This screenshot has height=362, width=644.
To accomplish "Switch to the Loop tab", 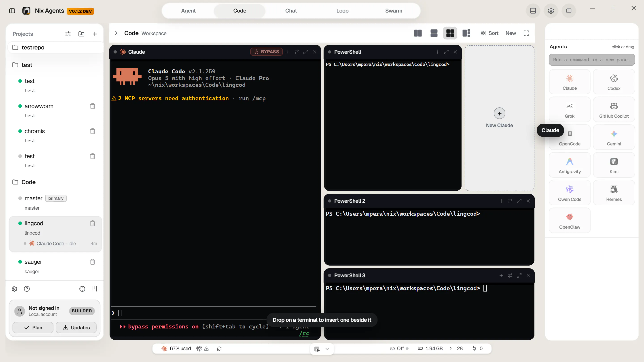I will [342, 11].
